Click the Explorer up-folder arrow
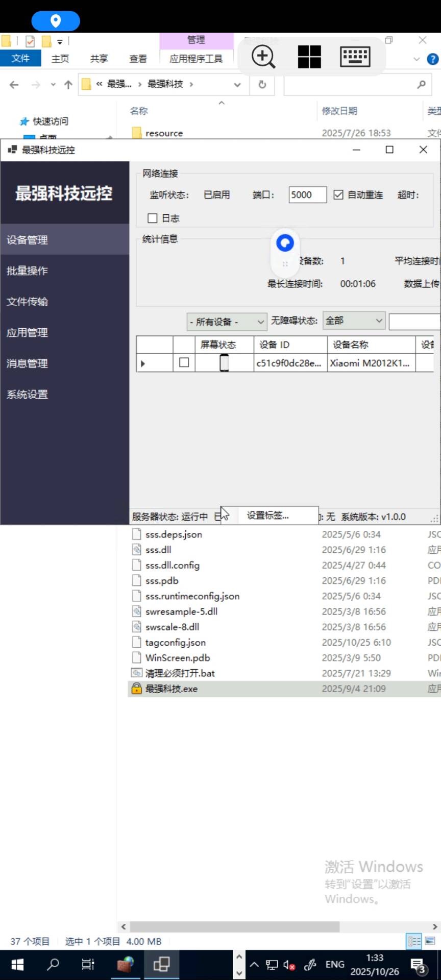441x980 pixels. pos(68,85)
